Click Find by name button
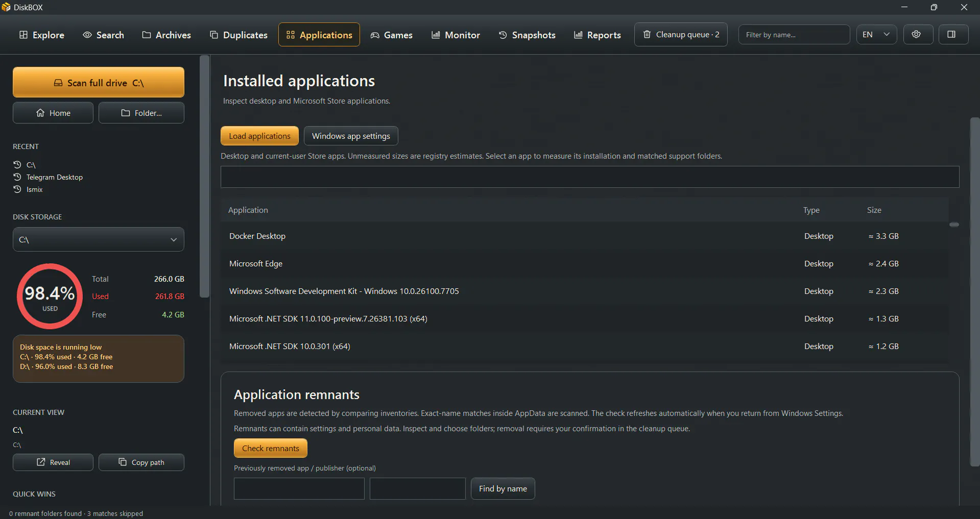This screenshot has height=519, width=980. pos(503,488)
